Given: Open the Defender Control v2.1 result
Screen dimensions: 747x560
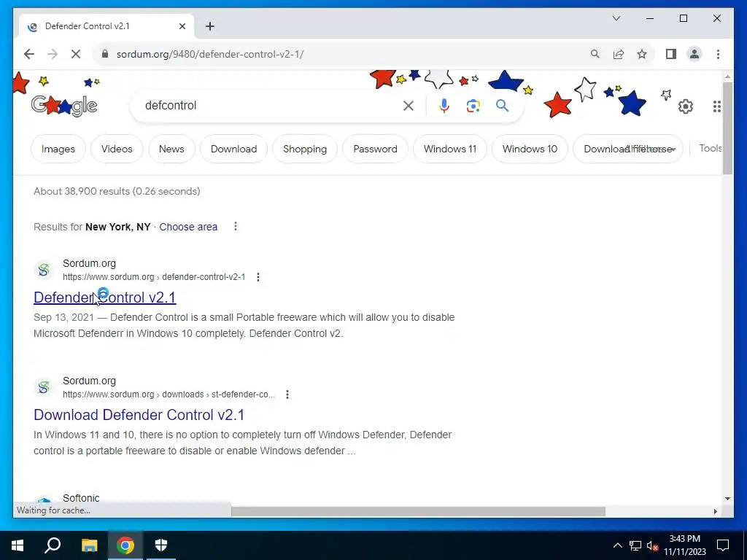Looking at the screenshot, I should coord(105,297).
